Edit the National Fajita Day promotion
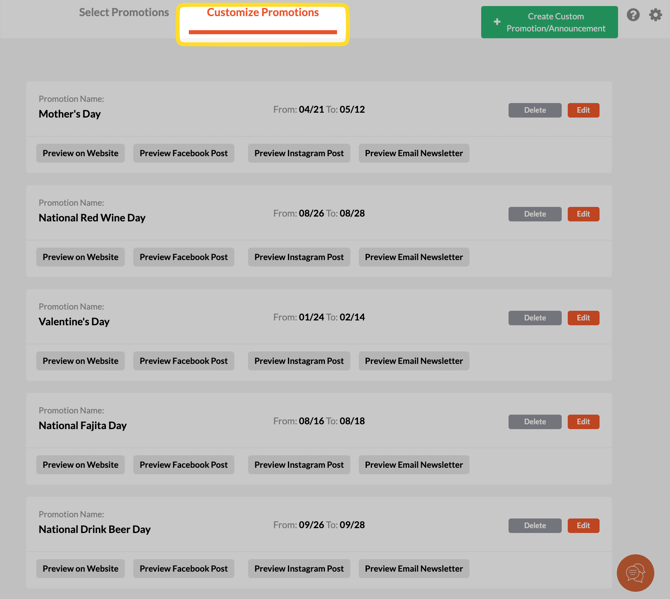The width and height of the screenshot is (670, 599). pyautogui.click(x=583, y=422)
